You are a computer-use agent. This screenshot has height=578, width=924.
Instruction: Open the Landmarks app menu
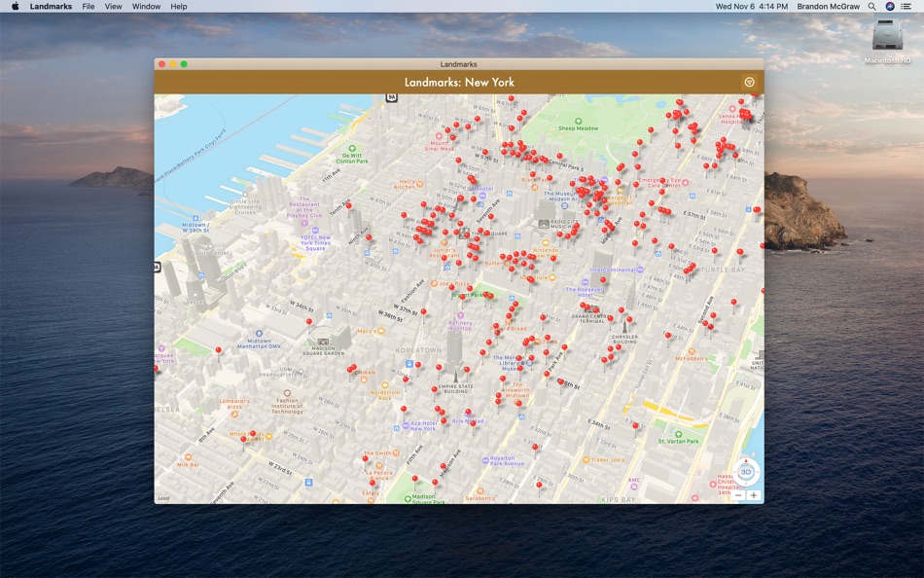tap(51, 7)
